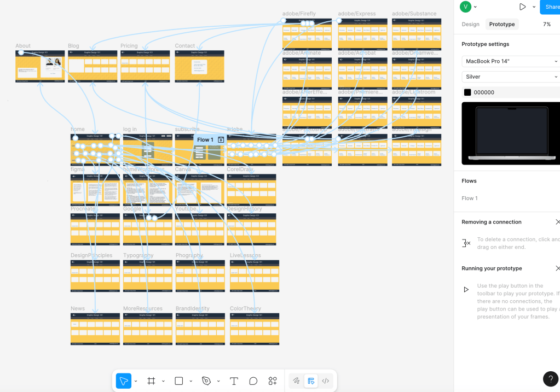Select the Prototype tab
The image size is (560, 392).
[501, 25]
